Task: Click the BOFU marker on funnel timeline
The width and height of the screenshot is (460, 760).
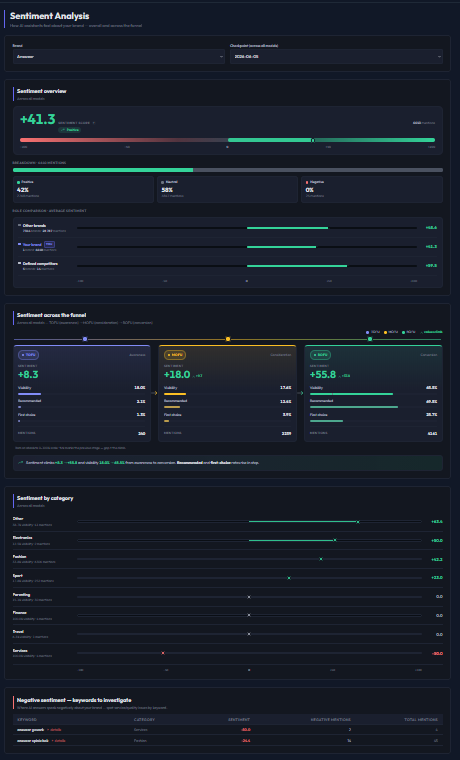Action: 370,339
